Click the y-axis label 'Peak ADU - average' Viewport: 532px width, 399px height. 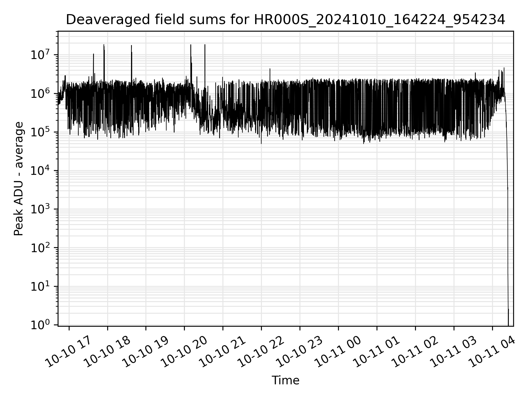19,179
